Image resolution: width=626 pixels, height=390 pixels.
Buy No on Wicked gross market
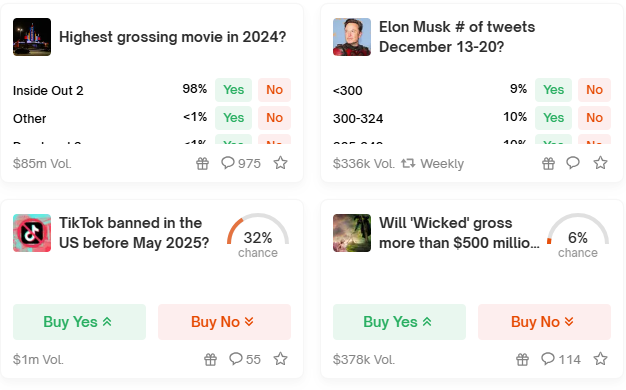pyautogui.click(x=545, y=322)
